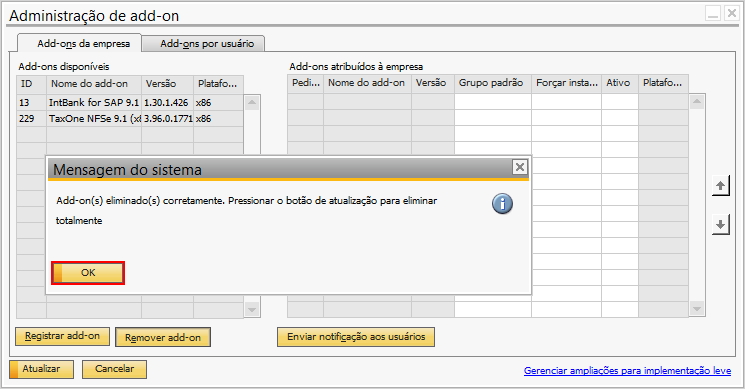Click the Versão header in available add-ons
This screenshot has height=389, width=745.
(167, 84)
